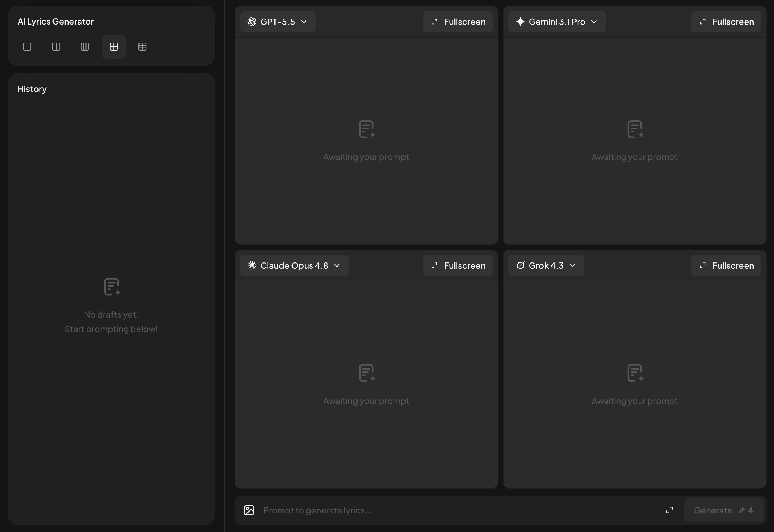Click the Generate button
Image resolution: width=774 pixels, height=532 pixels.
click(724, 510)
